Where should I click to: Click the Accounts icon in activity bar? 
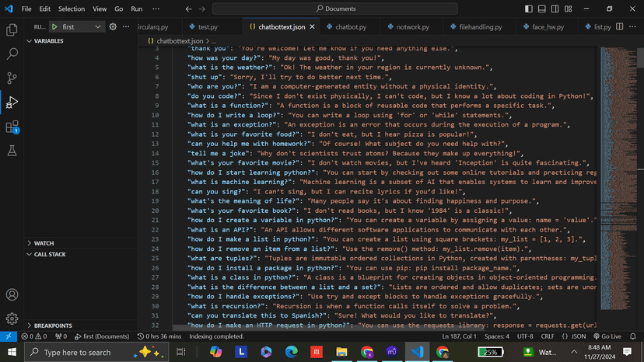(12, 295)
